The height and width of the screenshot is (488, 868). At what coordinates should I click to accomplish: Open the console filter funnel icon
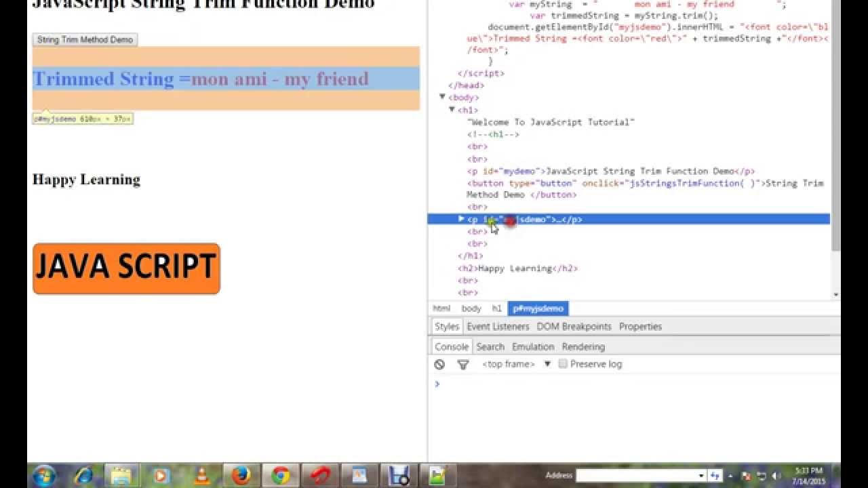click(463, 364)
